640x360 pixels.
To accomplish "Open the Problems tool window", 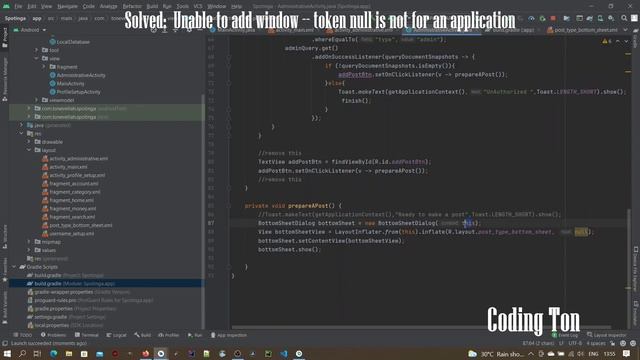I will pos(53,335).
